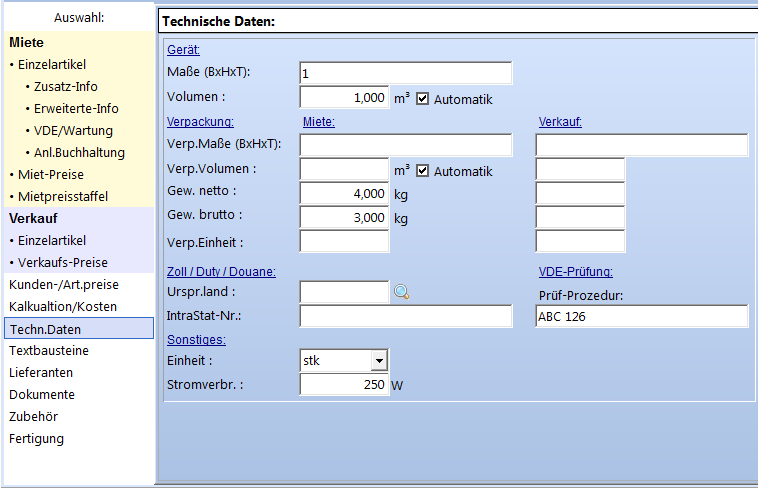Click the Volumen field showing 1,000
The height and width of the screenshot is (488, 758).
344,97
